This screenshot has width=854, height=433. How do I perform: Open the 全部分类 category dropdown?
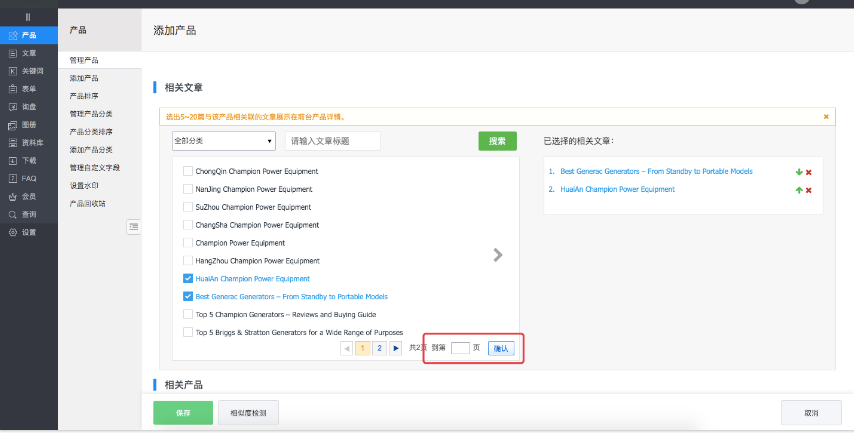coord(224,141)
